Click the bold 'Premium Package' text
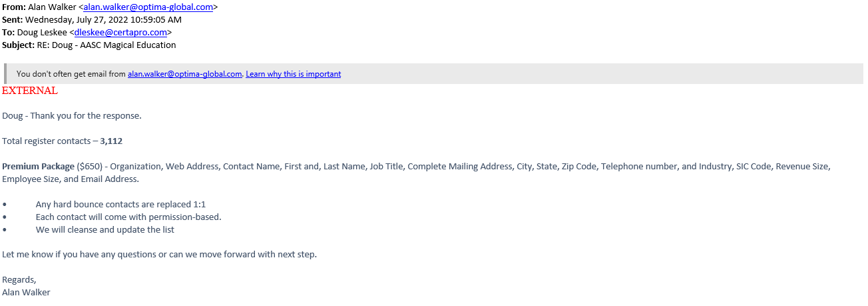The width and height of the screenshot is (868, 306). (x=38, y=167)
